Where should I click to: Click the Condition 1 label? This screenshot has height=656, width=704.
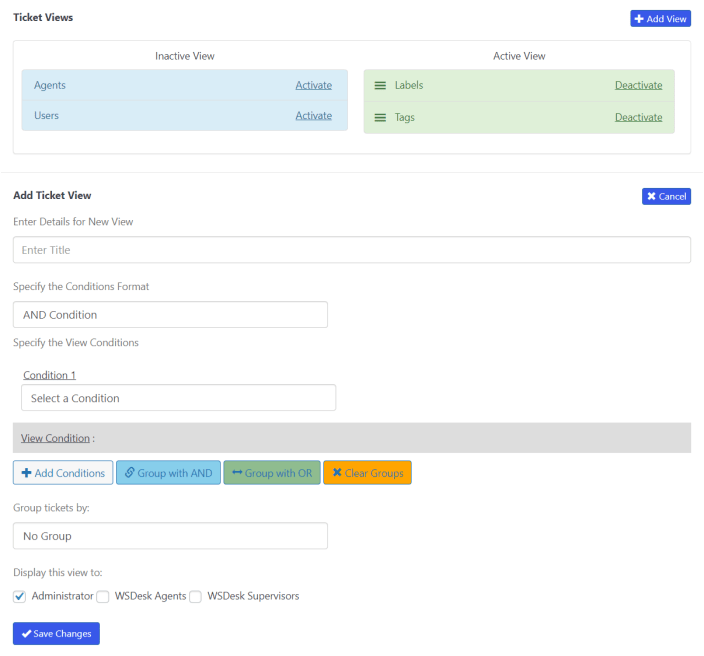point(49,375)
